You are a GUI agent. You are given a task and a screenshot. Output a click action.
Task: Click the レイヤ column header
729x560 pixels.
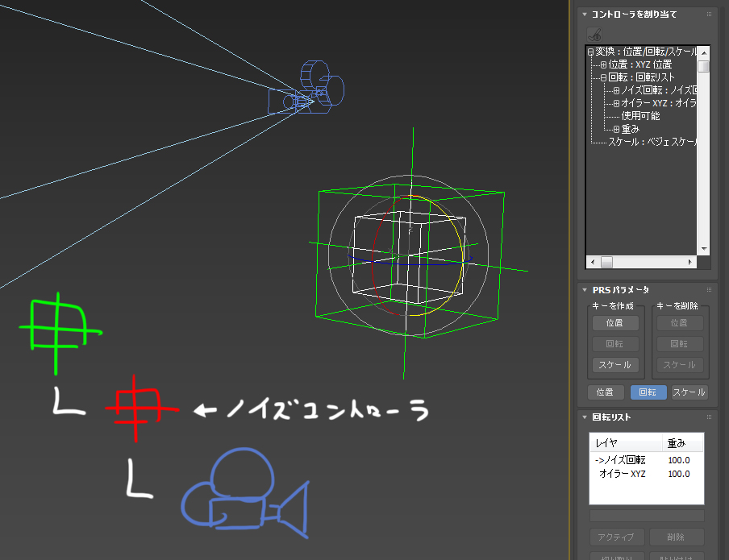tap(626, 443)
